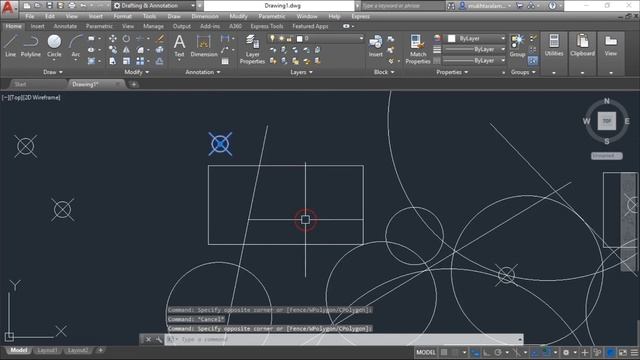This screenshot has width=640, height=360.
Task: Switch to the Express Tools ribbon tab
Action: 267,26
